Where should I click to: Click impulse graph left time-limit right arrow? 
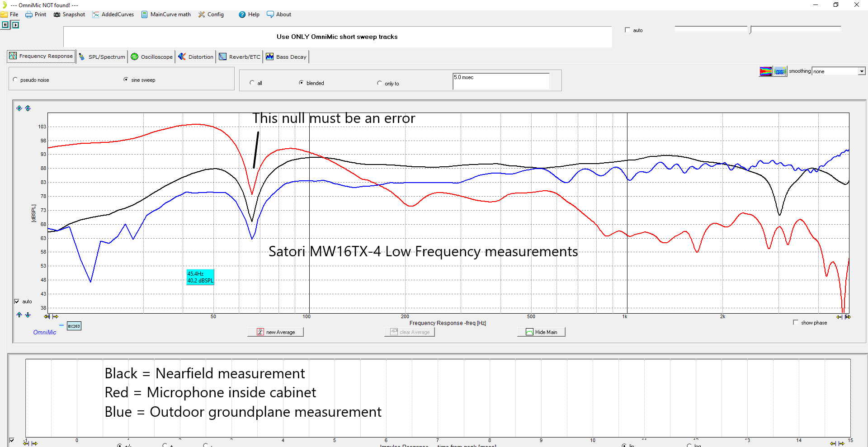[34, 443]
